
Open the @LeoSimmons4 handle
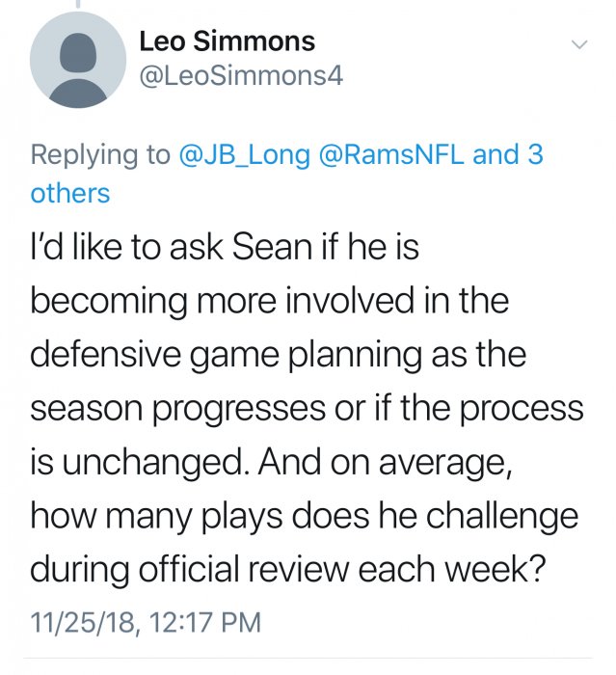pyautogui.click(x=241, y=76)
